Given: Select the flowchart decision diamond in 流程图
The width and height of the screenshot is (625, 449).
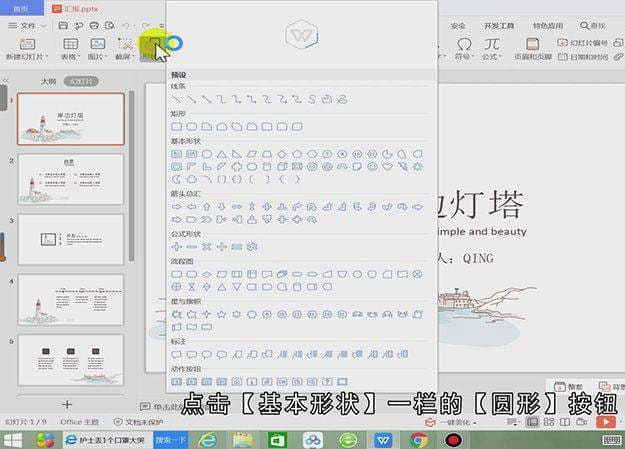Looking at the screenshot, I should tap(206, 274).
